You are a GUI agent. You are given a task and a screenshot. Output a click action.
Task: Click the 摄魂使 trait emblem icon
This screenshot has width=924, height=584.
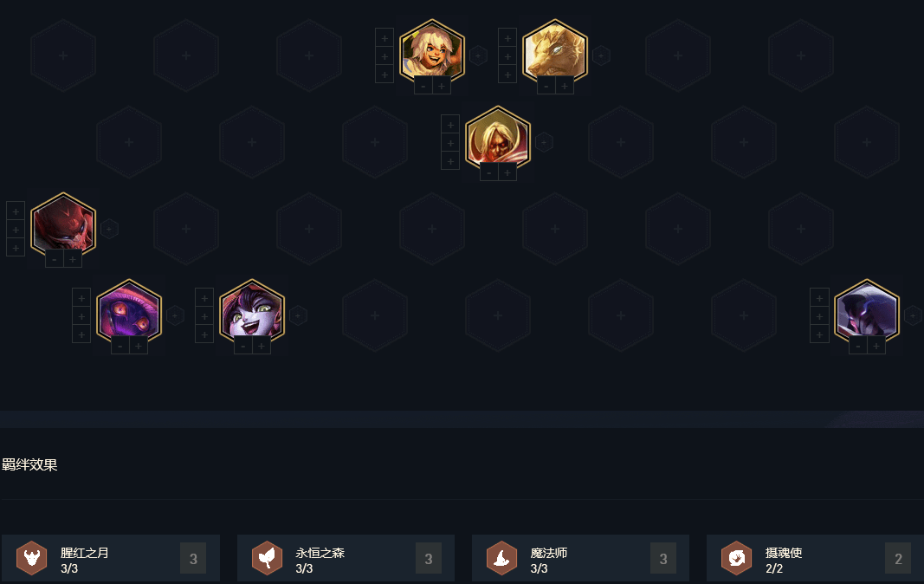click(x=737, y=557)
